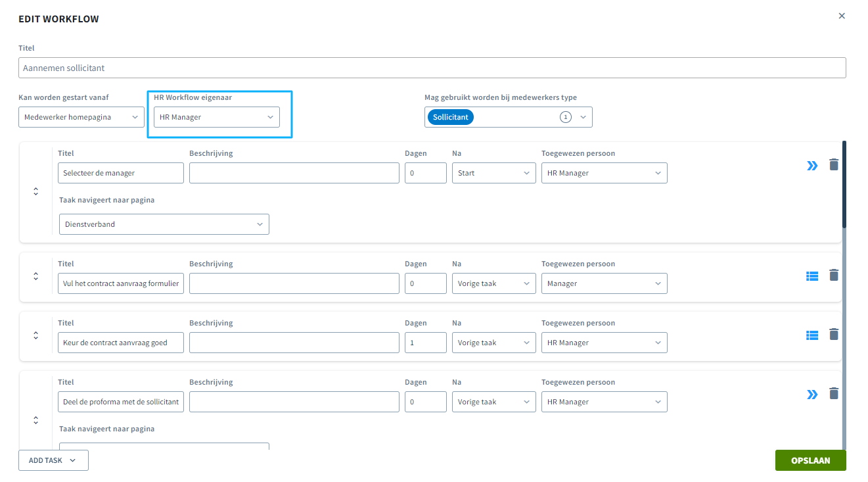Click Beschrijving field of 'Vul het contract' task

pyautogui.click(x=294, y=283)
